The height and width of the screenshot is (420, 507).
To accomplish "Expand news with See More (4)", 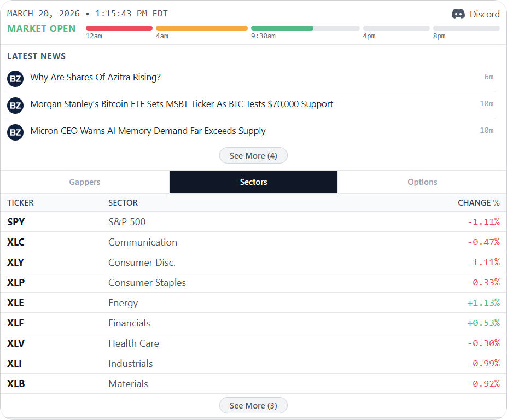I will [x=253, y=155].
